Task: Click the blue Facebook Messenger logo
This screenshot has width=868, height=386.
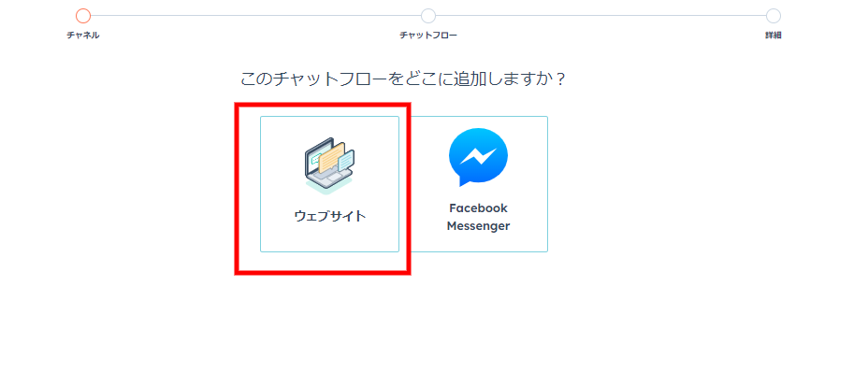Action: tap(478, 158)
